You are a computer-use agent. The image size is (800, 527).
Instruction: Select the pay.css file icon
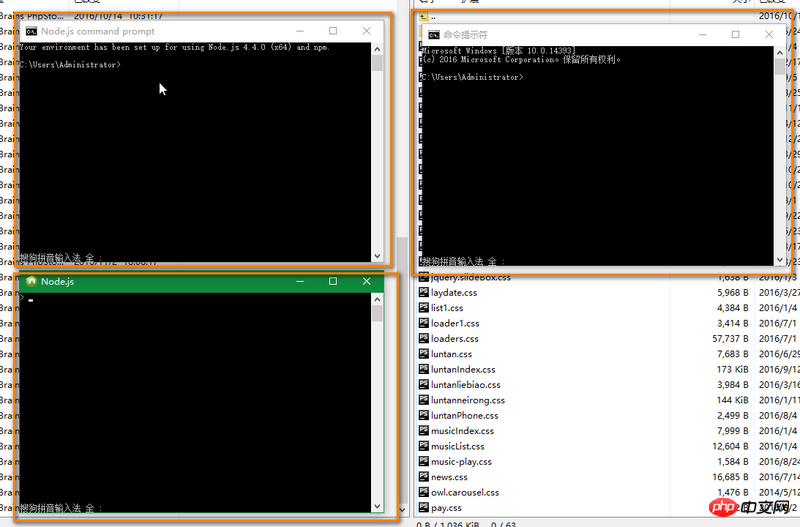[x=423, y=507]
